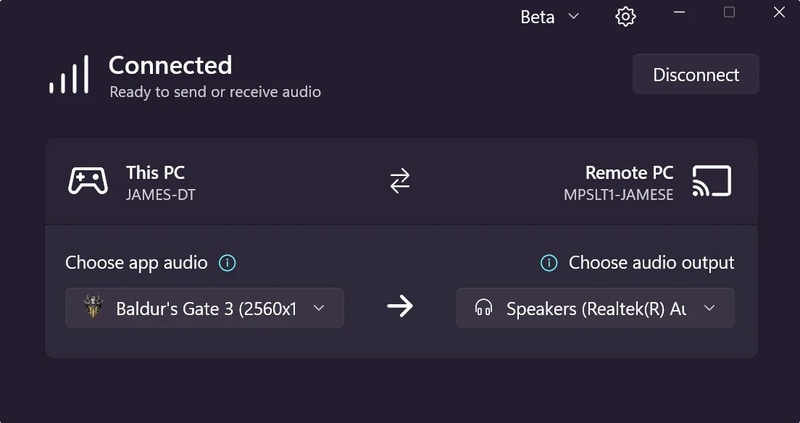Click the MPSLT1-JAMESE remote name
Screen dimensions: 800x423
pos(618,195)
